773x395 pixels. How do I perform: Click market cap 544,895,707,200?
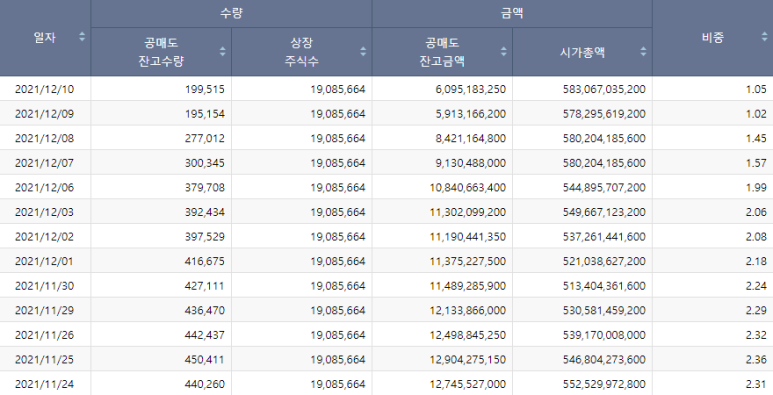[x=604, y=188]
